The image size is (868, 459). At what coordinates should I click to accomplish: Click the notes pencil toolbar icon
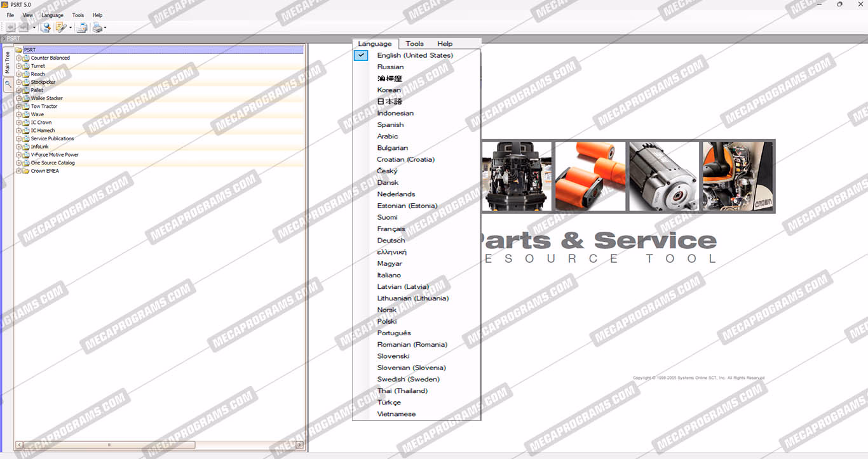pos(61,27)
